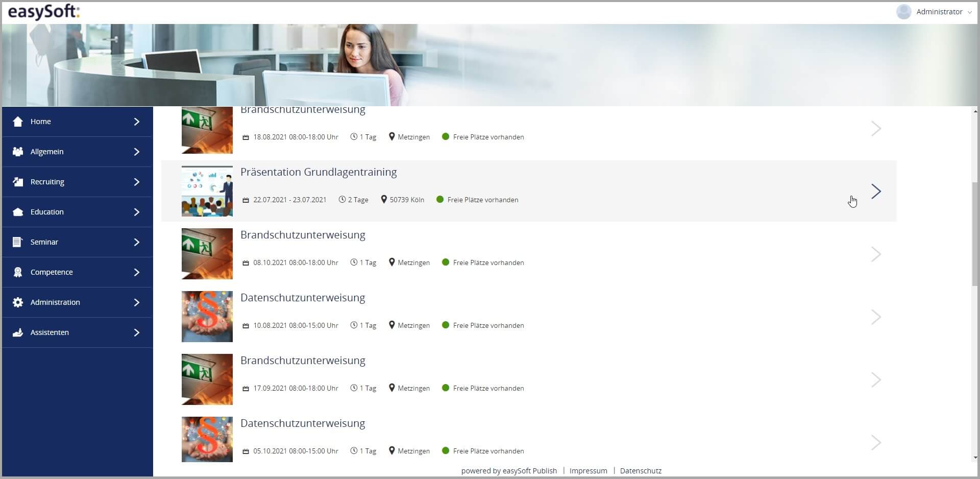Image resolution: width=980 pixels, height=479 pixels.
Task: Click the presentation thumbnail for Grundlagentraining
Action: (x=207, y=191)
